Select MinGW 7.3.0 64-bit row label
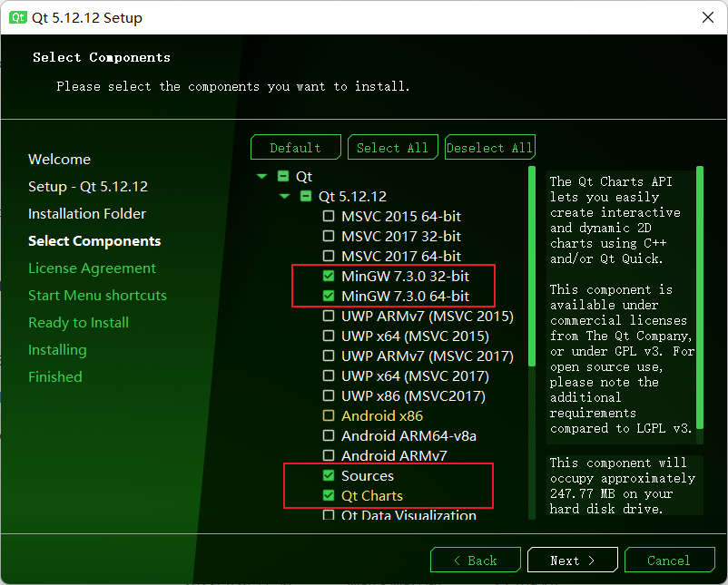The image size is (728, 585). click(x=406, y=296)
